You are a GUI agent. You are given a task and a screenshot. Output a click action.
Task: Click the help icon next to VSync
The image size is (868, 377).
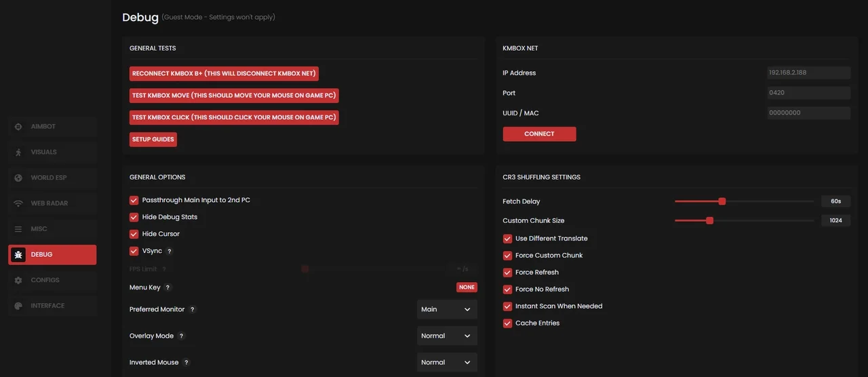click(170, 251)
